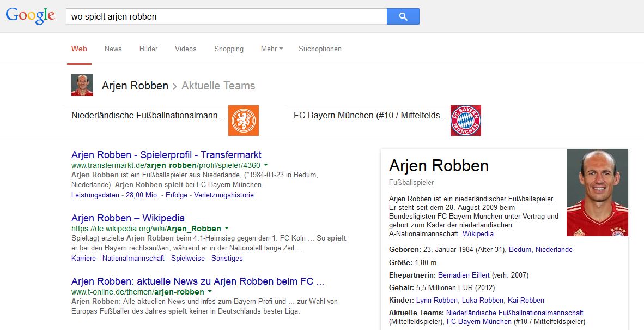Focus the search box with the query

tap(226, 16)
